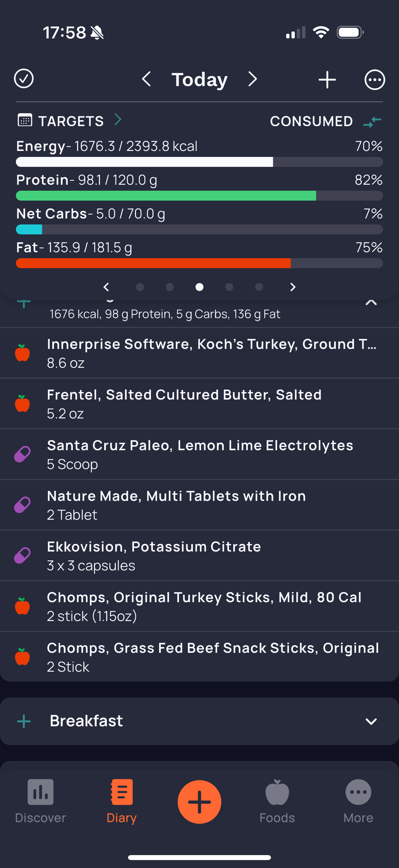Tap the calendar icon beside Targets
This screenshot has height=868, width=399.
(25, 120)
